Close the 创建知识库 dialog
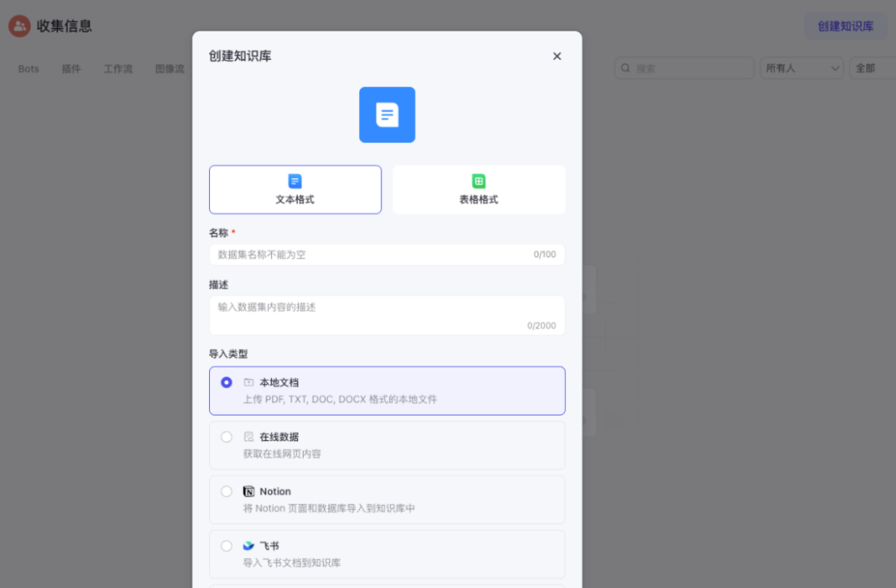The width and height of the screenshot is (896, 588). pyautogui.click(x=557, y=56)
